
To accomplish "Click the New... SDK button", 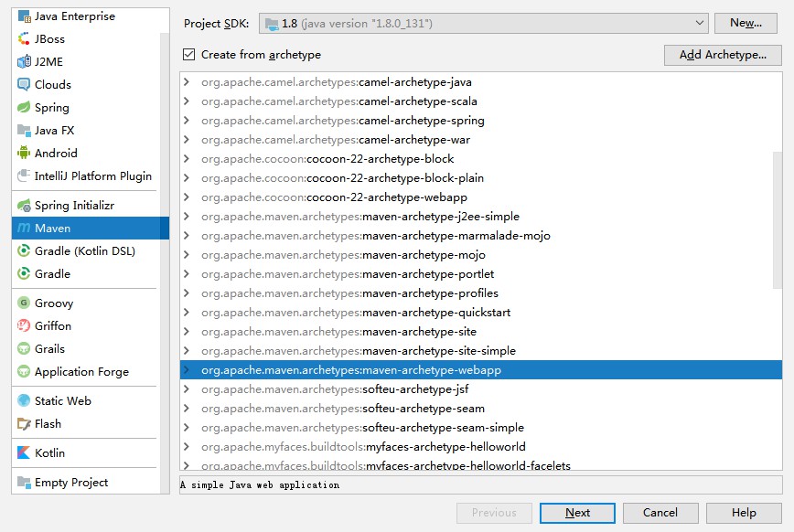I will (x=746, y=23).
